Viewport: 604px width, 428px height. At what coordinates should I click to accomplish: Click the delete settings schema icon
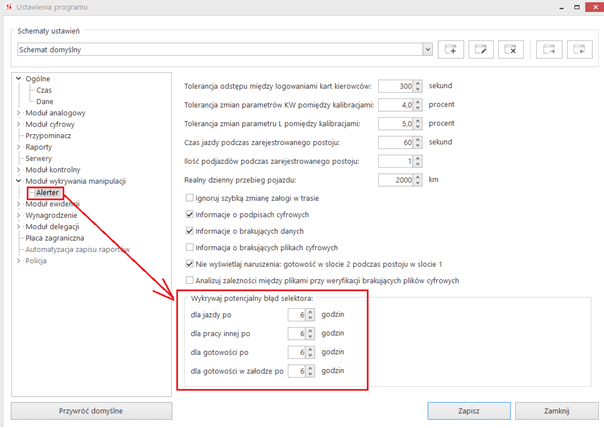(511, 48)
